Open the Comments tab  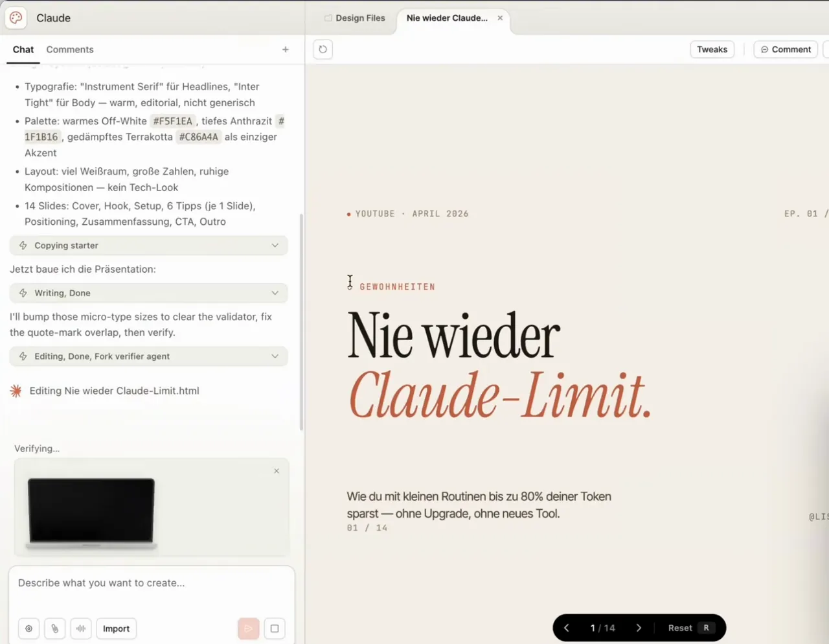70,49
